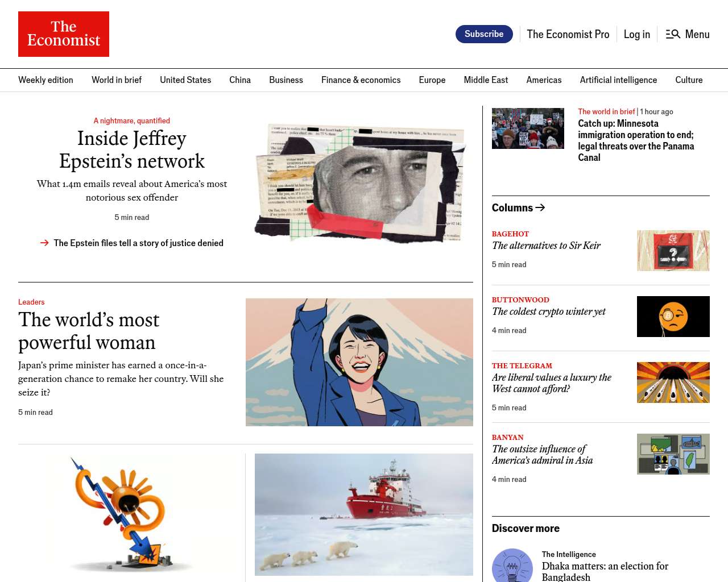The height and width of the screenshot is (582, 728).
Task: Open the Menu button
Action: click(688, 34)
